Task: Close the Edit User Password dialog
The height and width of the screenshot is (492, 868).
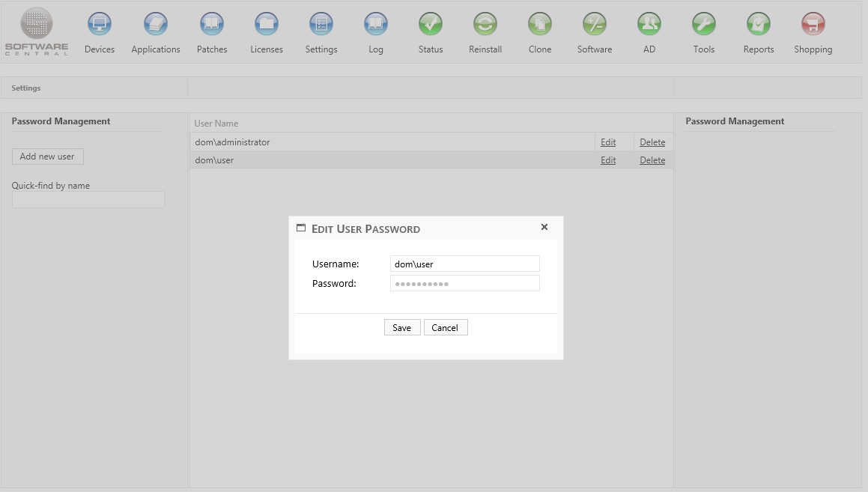Action: tap(544, 227)
